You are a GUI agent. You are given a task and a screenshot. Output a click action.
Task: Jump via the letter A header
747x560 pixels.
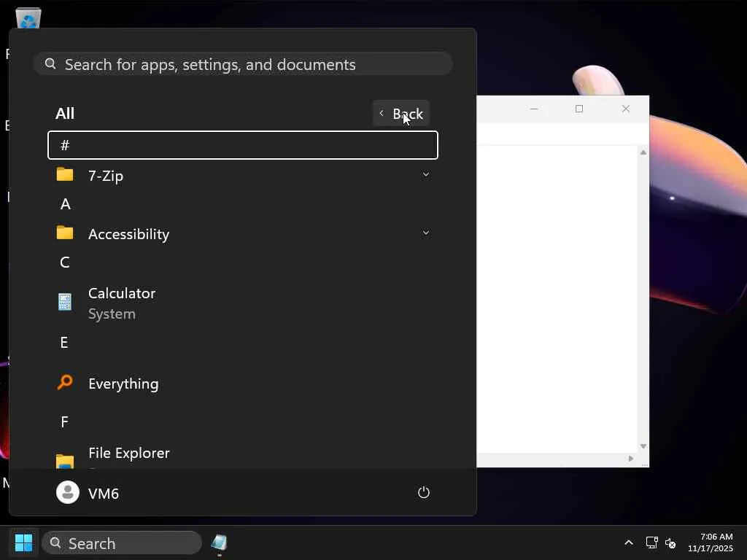click(x=65, y=204)
